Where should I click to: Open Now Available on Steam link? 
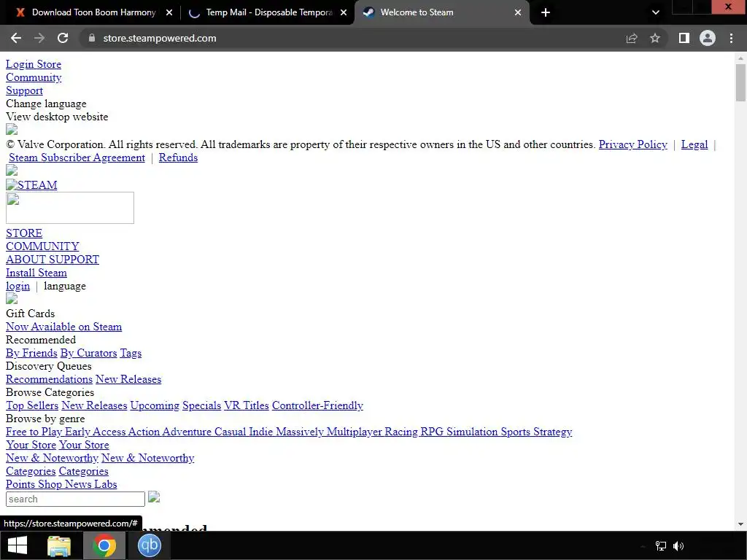[64, 327]
